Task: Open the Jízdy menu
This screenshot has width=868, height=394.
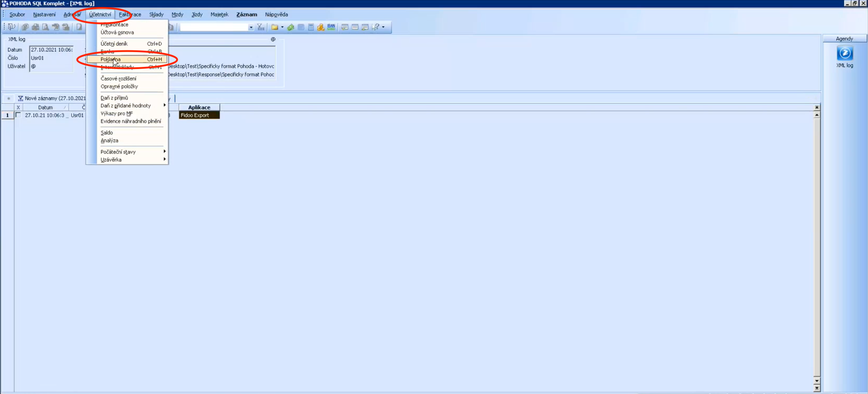Action: pyautogui.click(x=197, y=14)
